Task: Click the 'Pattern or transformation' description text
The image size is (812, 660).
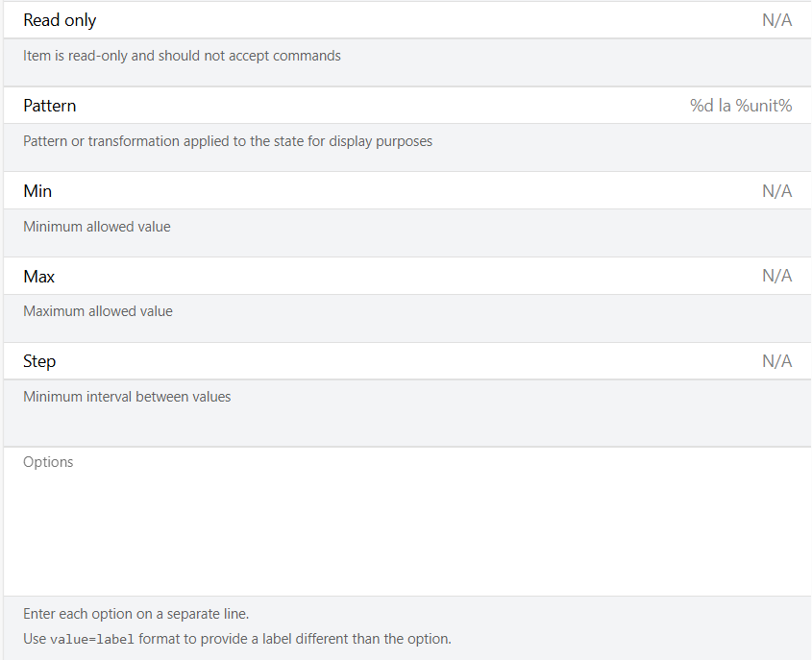Action: [x=228, y=141]
